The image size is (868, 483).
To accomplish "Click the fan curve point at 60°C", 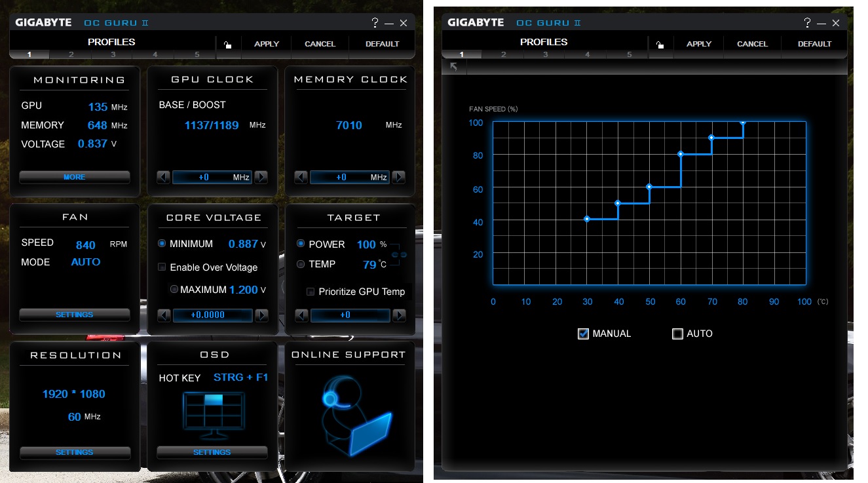I will click(x=681, y=154).
